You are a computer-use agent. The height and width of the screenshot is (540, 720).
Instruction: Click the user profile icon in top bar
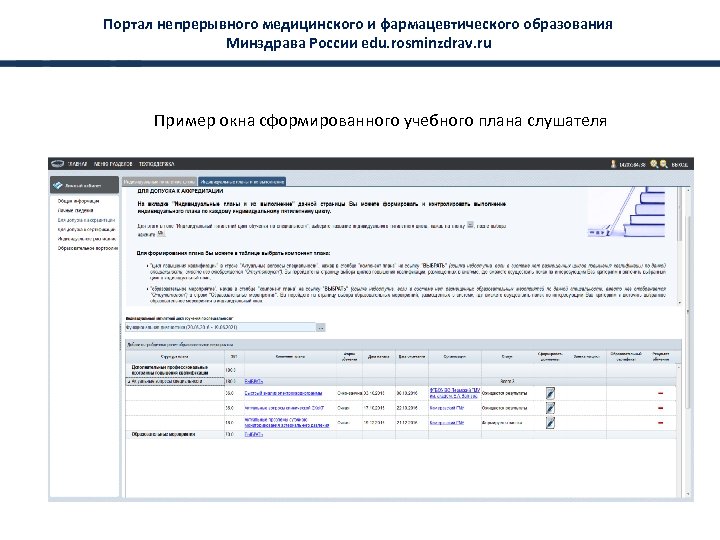click(x=613, y=164)
